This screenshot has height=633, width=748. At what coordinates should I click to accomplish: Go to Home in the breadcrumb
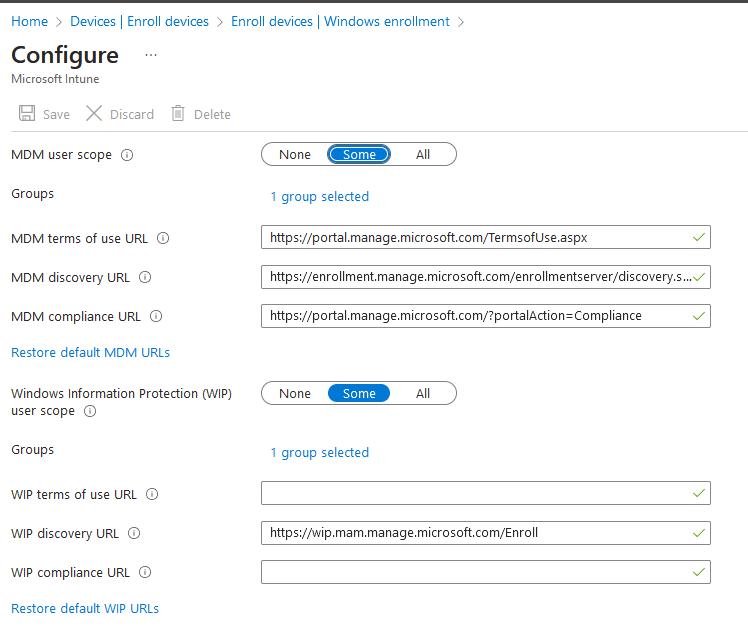29,21
